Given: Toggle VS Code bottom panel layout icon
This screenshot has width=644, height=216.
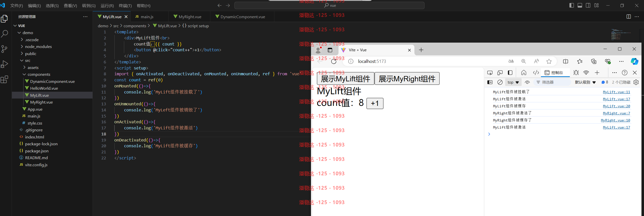Looking at the screenshot, I should pos(580,5).
